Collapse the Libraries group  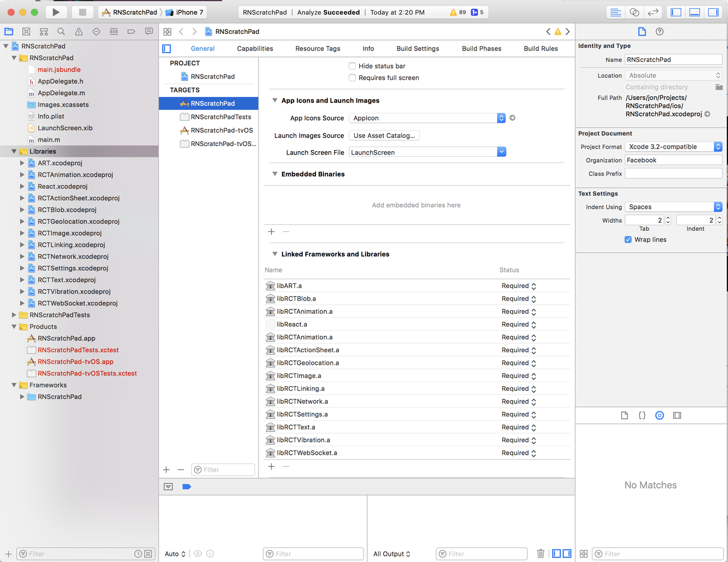click(13, 151)
